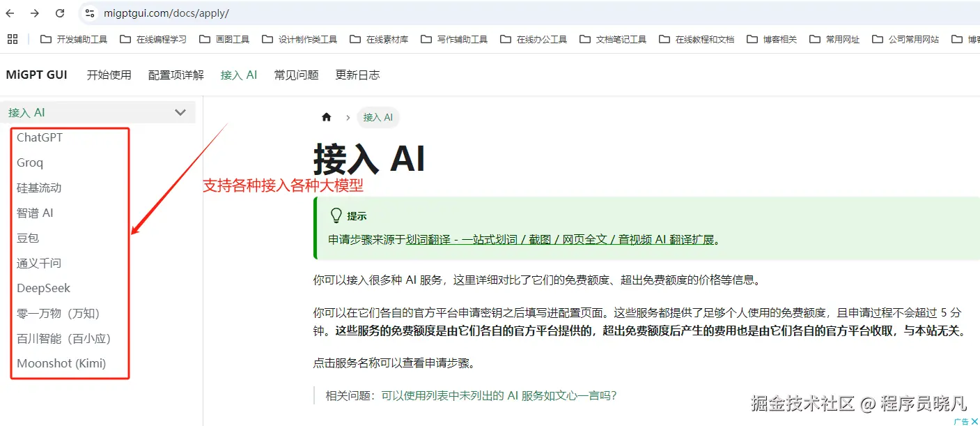Select ChatGPT in the sidebar
Viewport: 980px width, 426px height.
40,137
